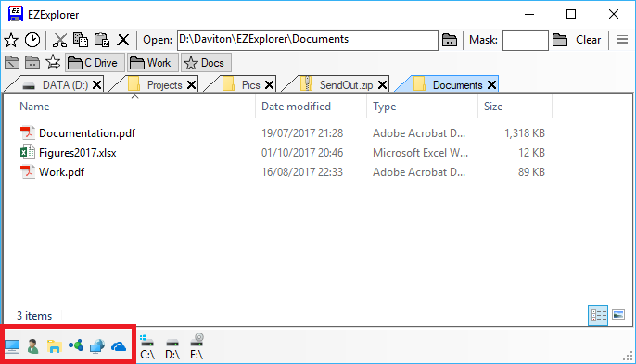
Task: Open the Work bookmark
Action: (x=153, y=62)
